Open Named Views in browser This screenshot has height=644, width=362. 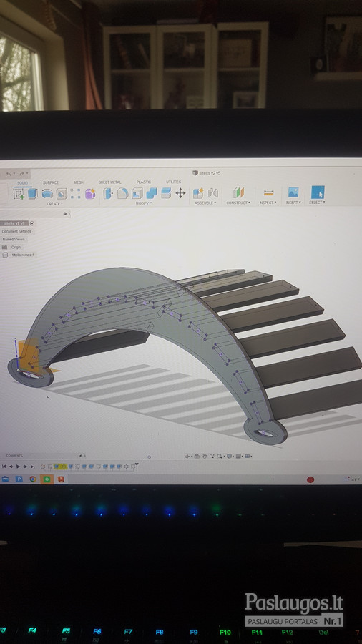[x=14, y=239]
